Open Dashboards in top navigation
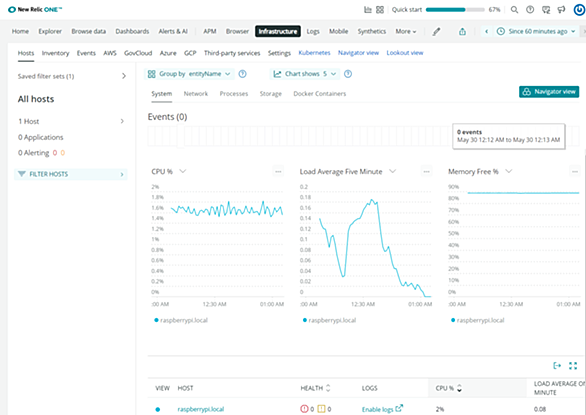Image resolution: width=586 pixels, height=415 pixels. coord(132,31)
